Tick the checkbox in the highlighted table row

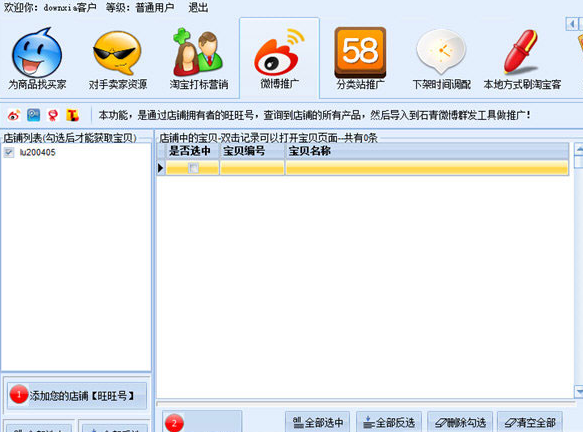pyautogui.click(x=193, y=168)
